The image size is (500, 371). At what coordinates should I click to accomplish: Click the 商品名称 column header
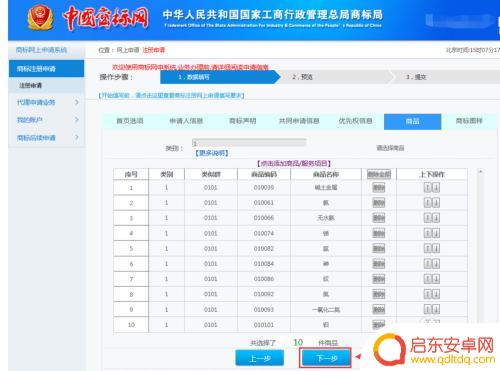pyautogui.click(x=326, y=174)
